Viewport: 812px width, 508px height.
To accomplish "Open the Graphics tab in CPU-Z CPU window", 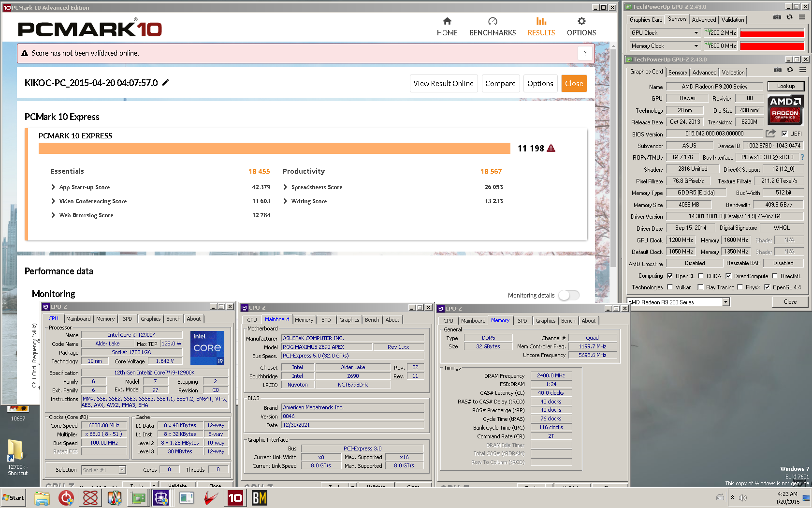I will 151,319.
